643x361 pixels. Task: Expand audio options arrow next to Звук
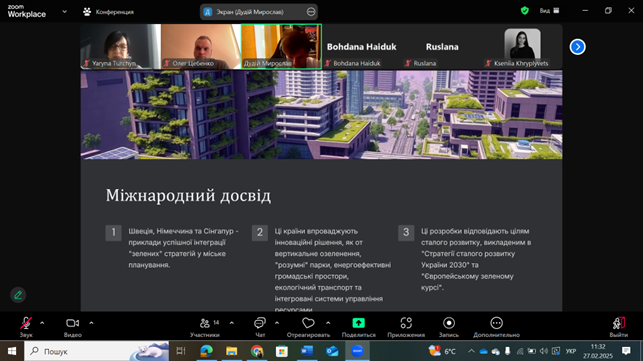click(x=42, y=323)
